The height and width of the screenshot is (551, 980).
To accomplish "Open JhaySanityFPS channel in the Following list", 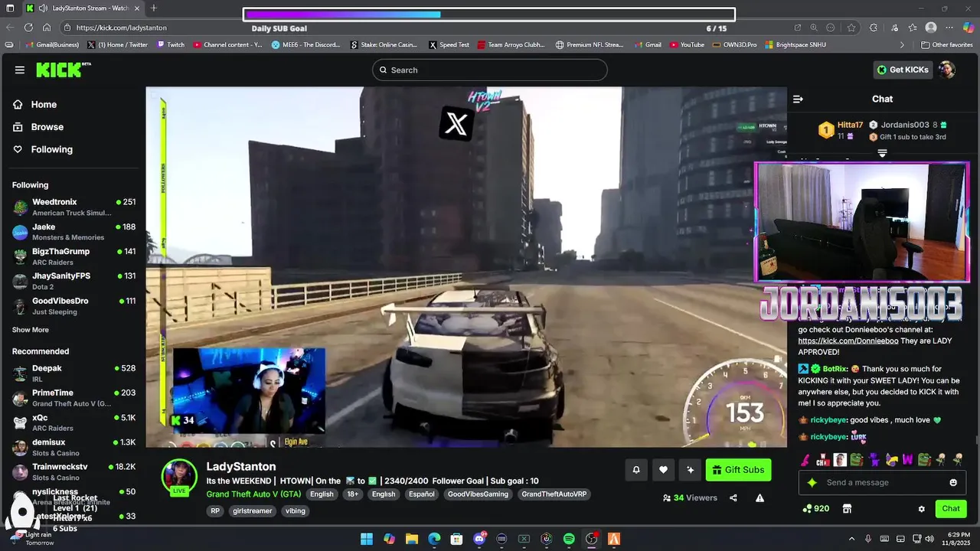I will click(x=73, y=281).
